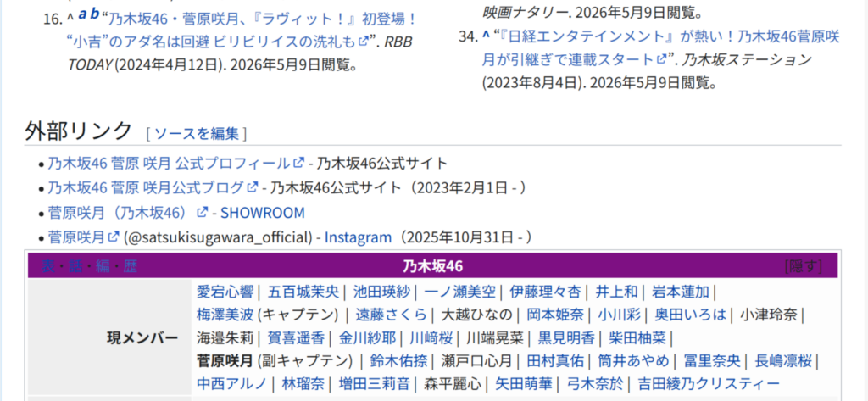This screenshot has height=401, width=868.
Task: Open member page 柴田柚菜
Action: coord(637,338)
